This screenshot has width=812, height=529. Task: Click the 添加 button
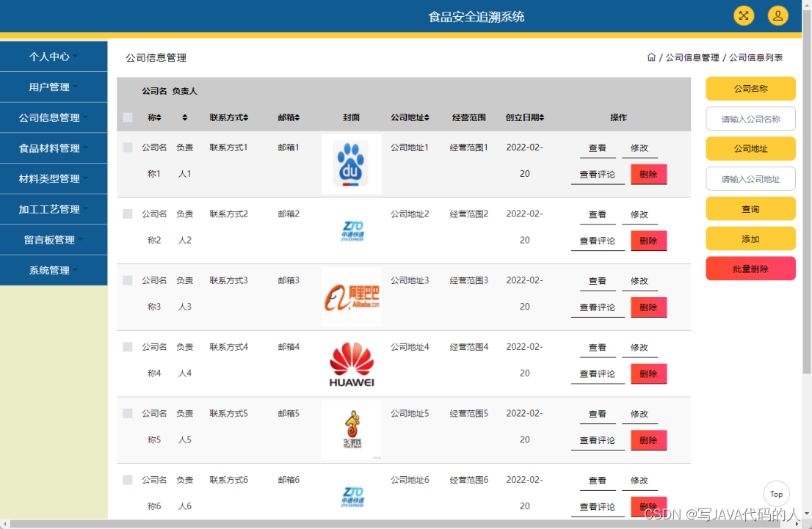pyautogui.click(x=750, y=238)
